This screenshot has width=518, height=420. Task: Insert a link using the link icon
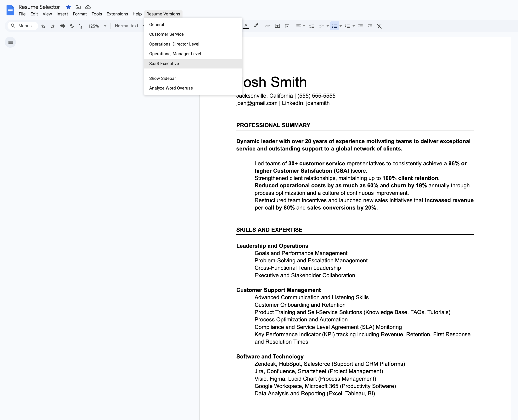coord(268,26)
